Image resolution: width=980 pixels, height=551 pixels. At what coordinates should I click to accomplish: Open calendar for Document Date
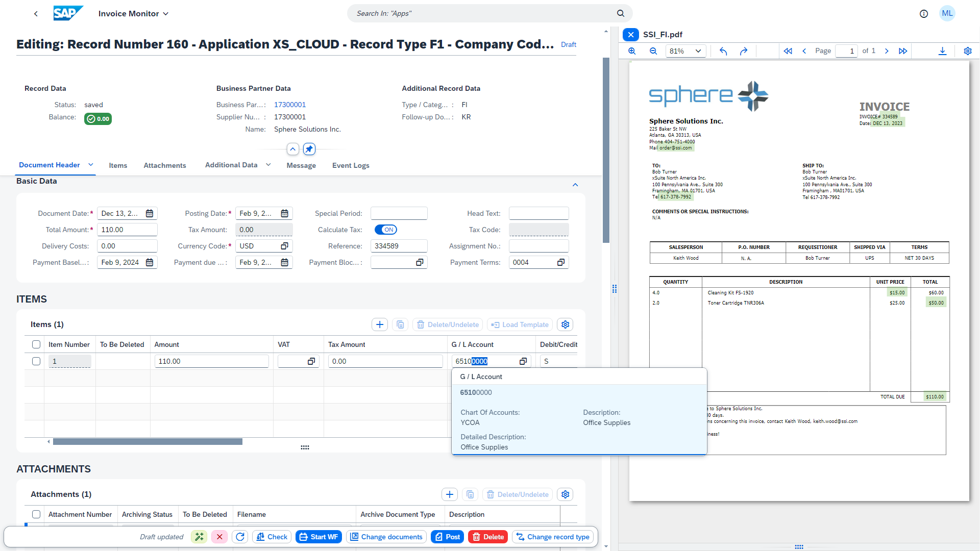coord(150,213)
